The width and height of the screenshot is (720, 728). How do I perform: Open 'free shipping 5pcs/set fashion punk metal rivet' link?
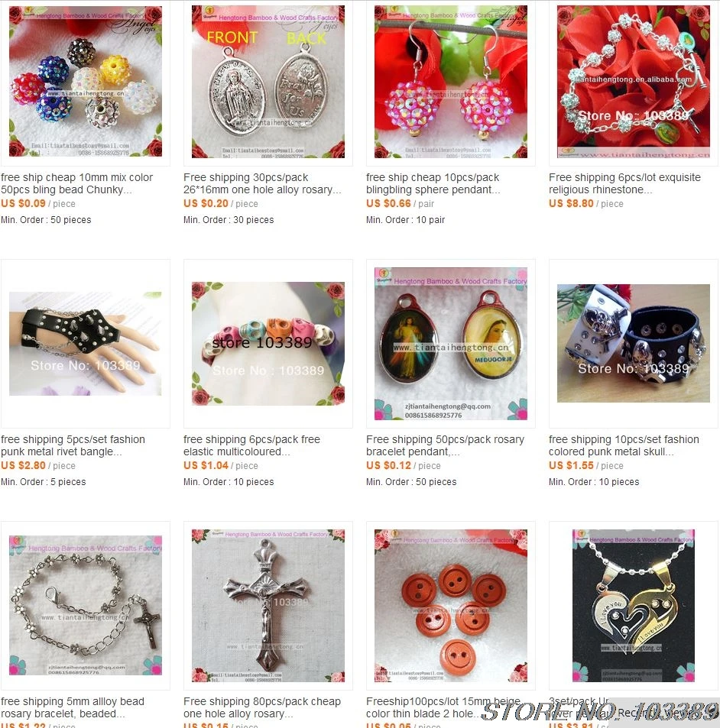(73, 445)
